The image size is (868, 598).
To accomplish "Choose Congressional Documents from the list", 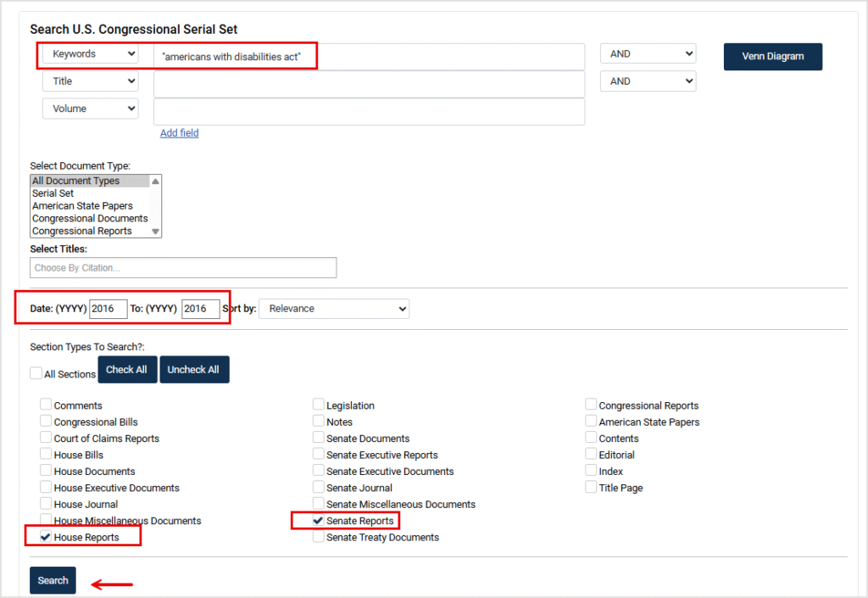I will pyautogui.click(x=90, y=218).
